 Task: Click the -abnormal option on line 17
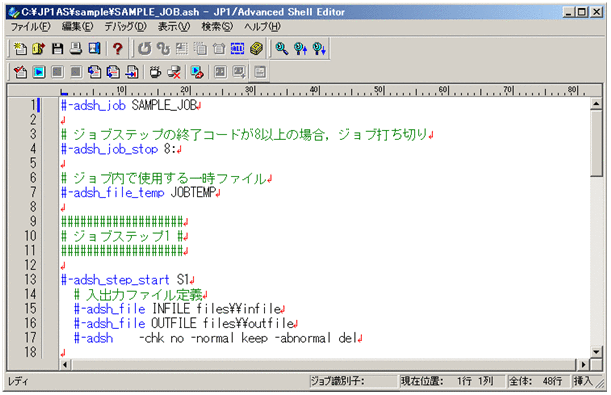pos(303,338)
